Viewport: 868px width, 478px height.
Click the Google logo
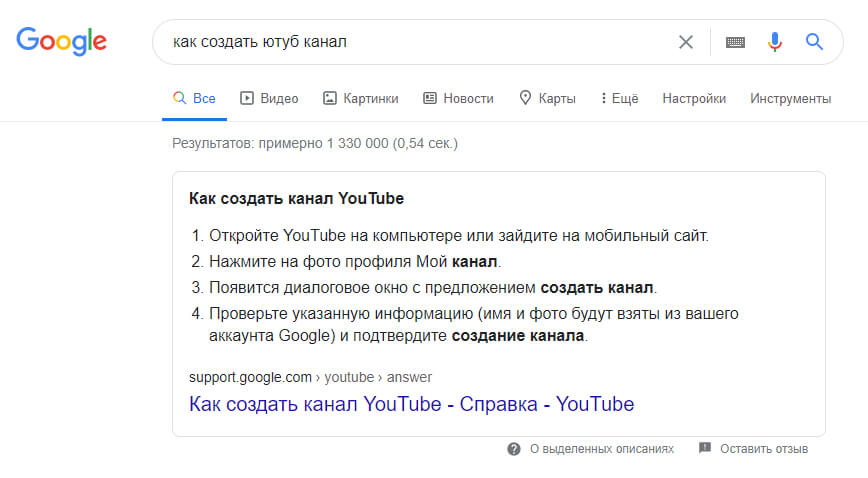point(61,41)
